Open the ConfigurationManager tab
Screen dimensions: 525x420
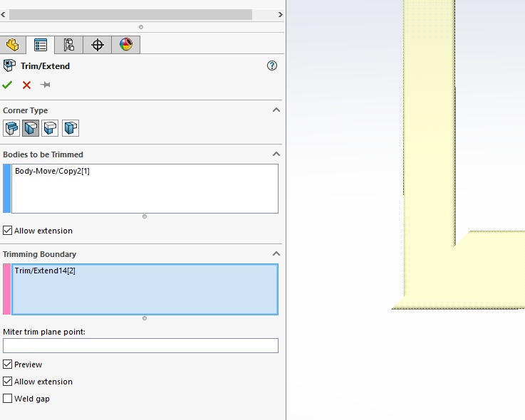(68, 45)
